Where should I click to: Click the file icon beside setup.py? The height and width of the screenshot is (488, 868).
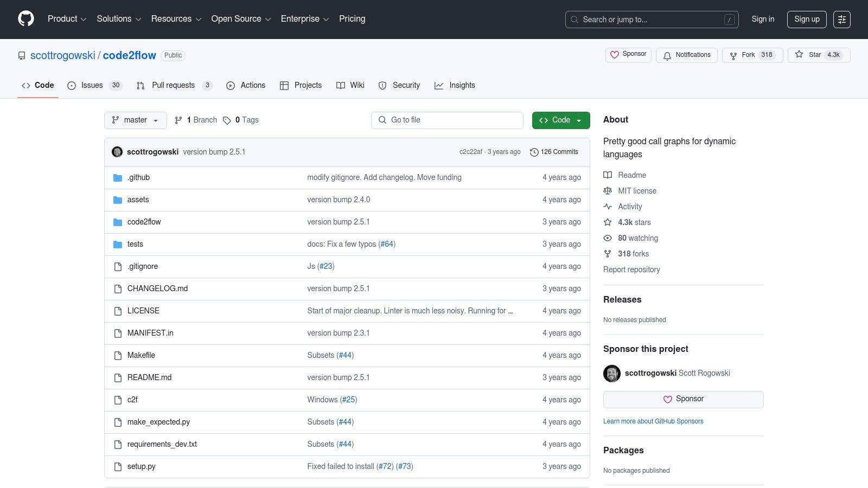[118, 467]
